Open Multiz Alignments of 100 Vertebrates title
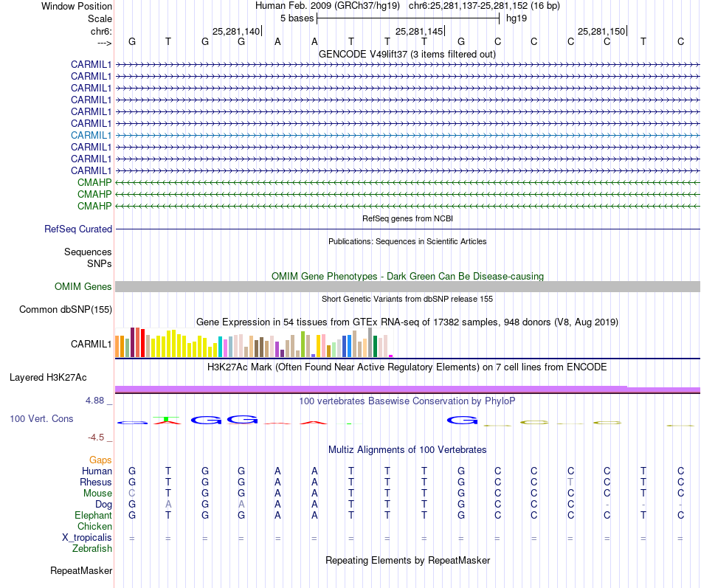The image size is (701, 588). 407,450
